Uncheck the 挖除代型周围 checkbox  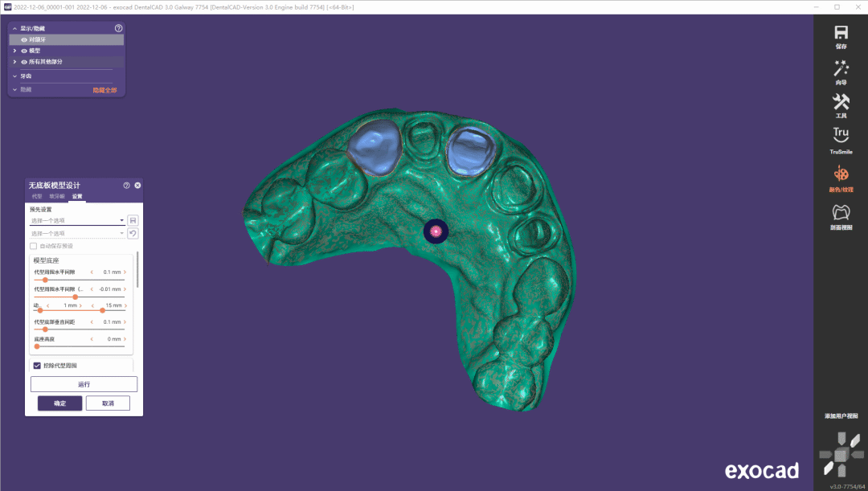pos(36,366)
